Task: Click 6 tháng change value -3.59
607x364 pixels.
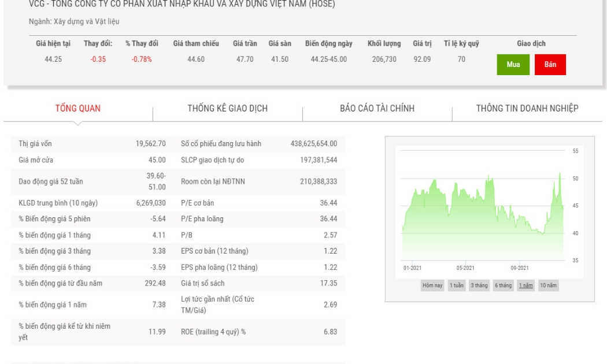Action: (x=158, y=268)
